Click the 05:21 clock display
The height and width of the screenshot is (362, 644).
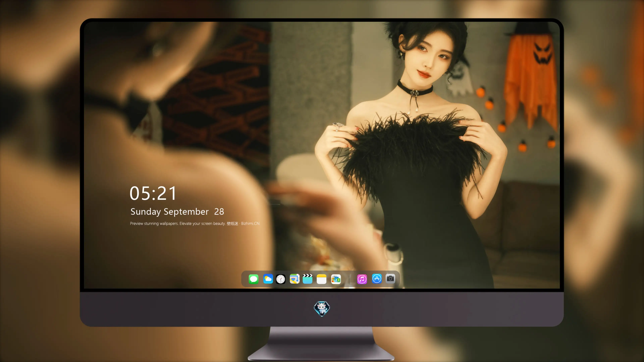[153, 193]
